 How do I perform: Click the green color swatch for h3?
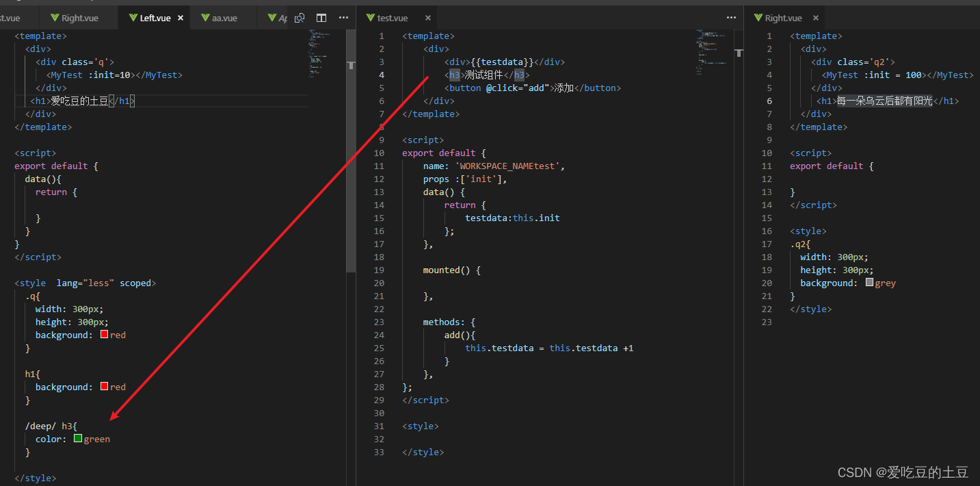(x=78, y=439)
